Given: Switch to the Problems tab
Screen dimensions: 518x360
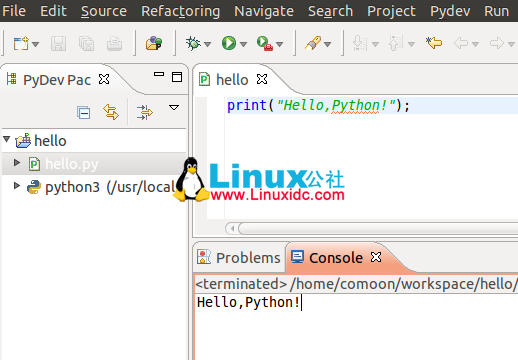Looking at the screenshot, I should [239, 258].
